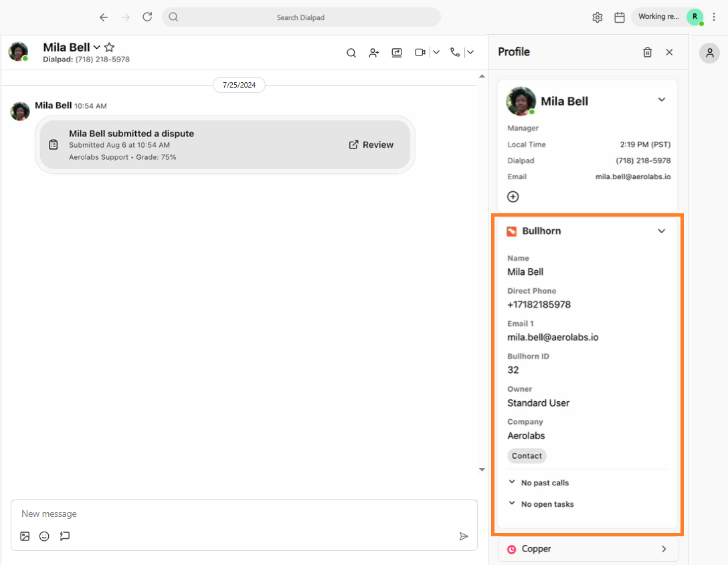This screenshot has width=728, height=565.
Task: Toggle the profile sidebar person icon
Action: 709,53
